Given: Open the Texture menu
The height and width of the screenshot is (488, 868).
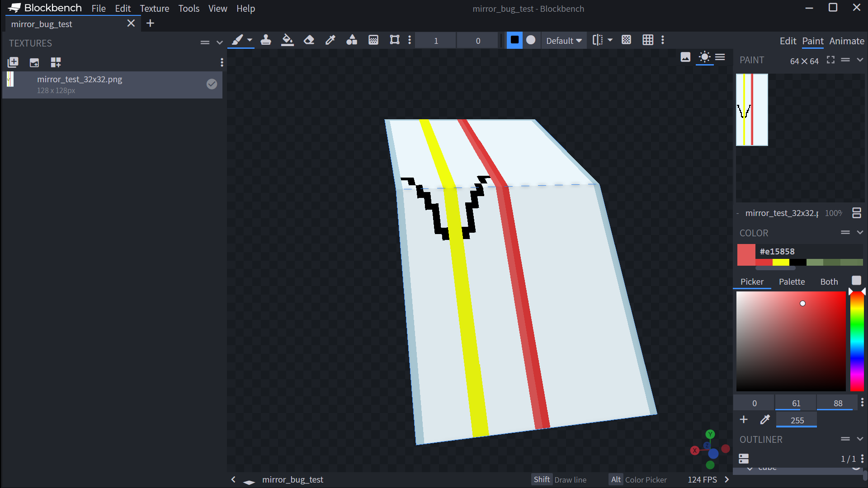Looking at the screenshot, I should pyautogui.click(x=154, y=8).
